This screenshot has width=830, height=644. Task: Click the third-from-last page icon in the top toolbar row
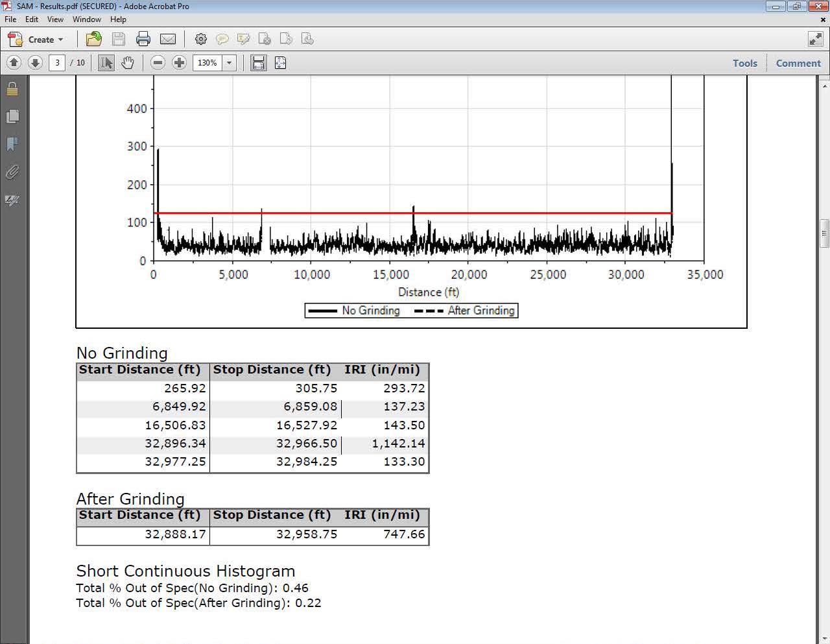265,40
